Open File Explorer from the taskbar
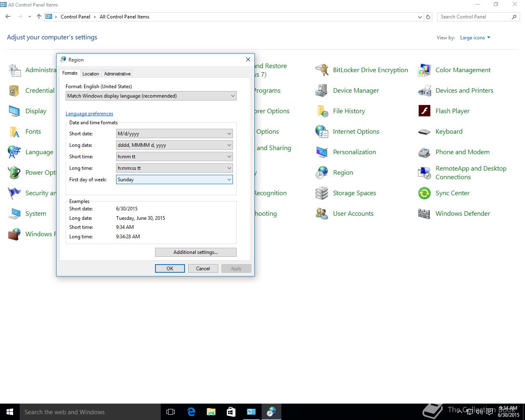The width and height of the screenshot is (525, 420). (x=211, y=412)
